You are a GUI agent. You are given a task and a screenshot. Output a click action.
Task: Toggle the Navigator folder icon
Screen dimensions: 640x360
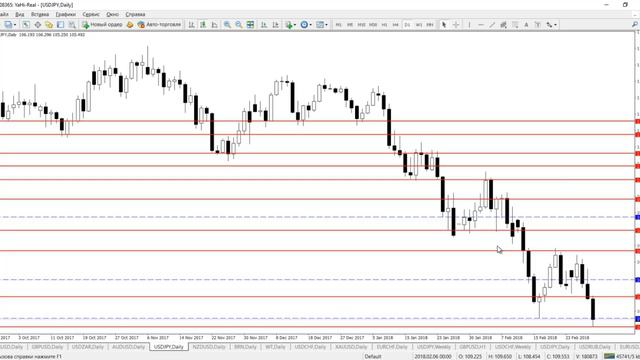[49, 25]
